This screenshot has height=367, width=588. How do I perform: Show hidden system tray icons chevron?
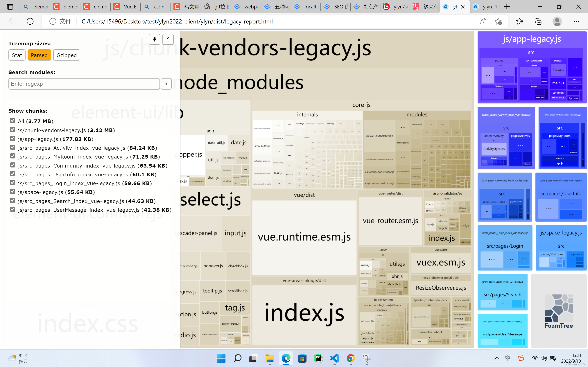497,358
